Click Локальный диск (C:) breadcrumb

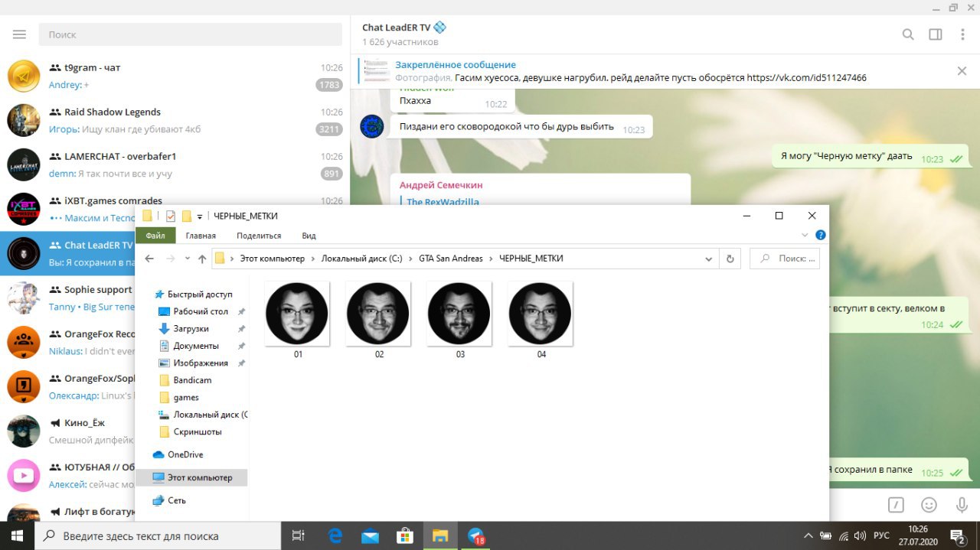[x=361, y=259]
